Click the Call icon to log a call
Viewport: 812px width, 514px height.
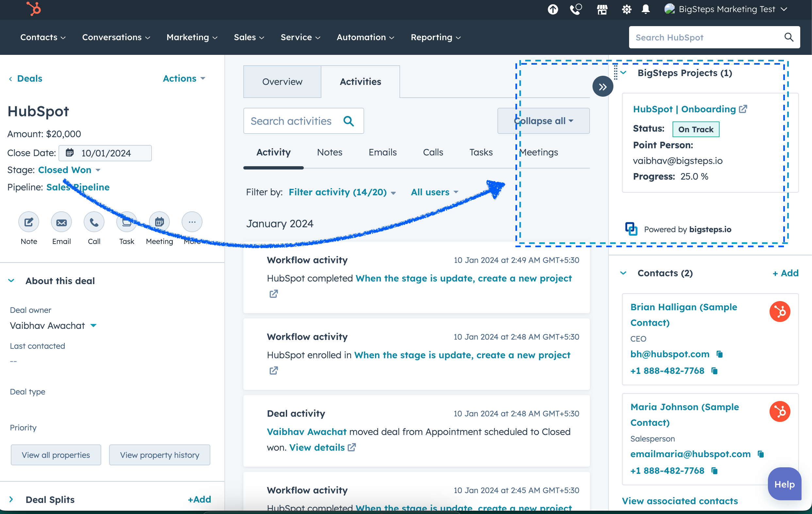pyautogui.click(x=94, y=222)
